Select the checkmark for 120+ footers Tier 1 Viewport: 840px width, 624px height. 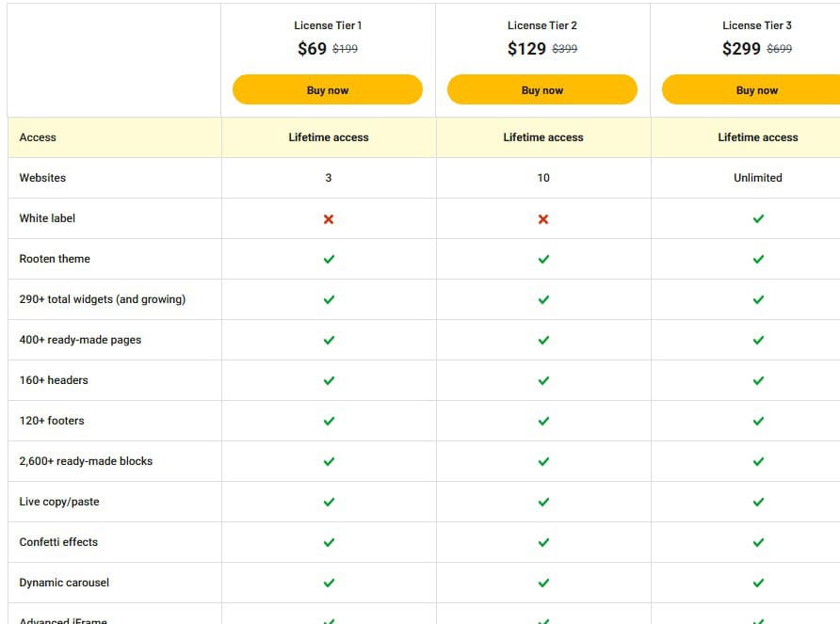[x=328, y=421]
